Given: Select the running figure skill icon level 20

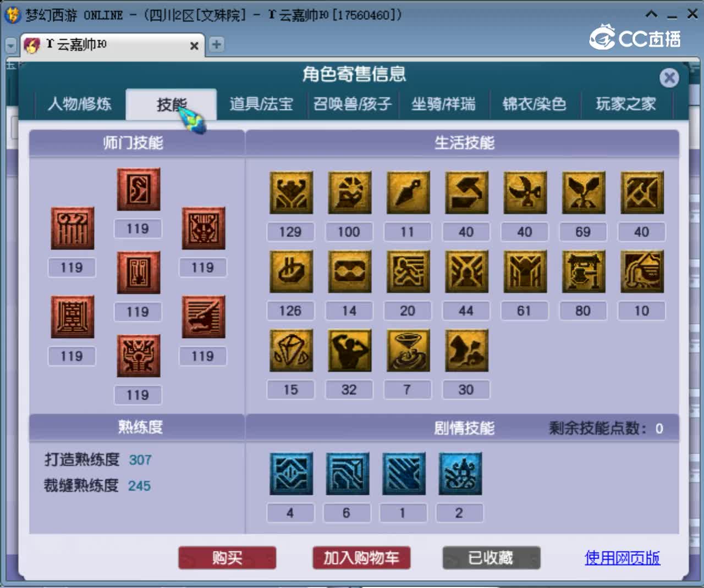Looking at the screenshot, I should pos(408,271).
